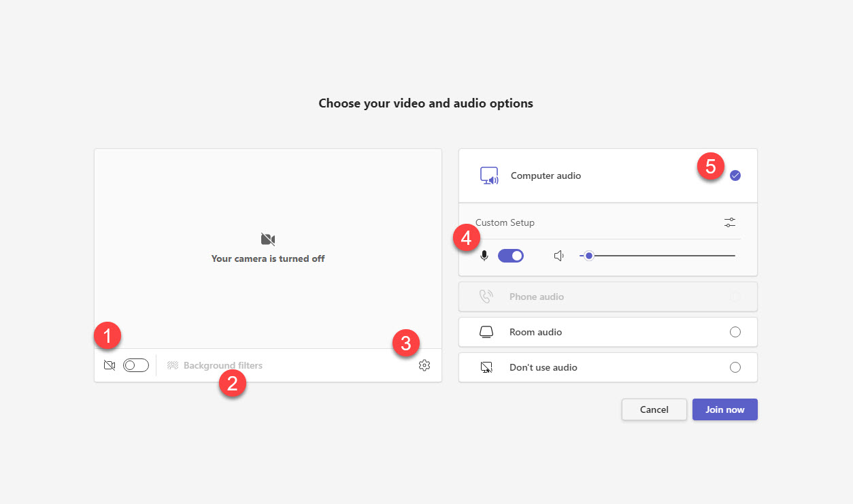Viewport: 853px width, 504px height.
Task: Open Custom Setup audio options sliders icon
Action: coord(730,222)
